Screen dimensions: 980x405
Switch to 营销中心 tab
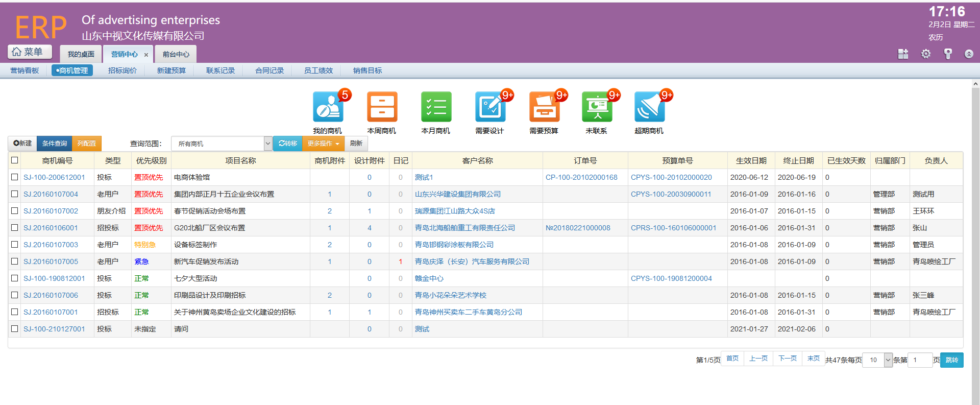(125, 54)
